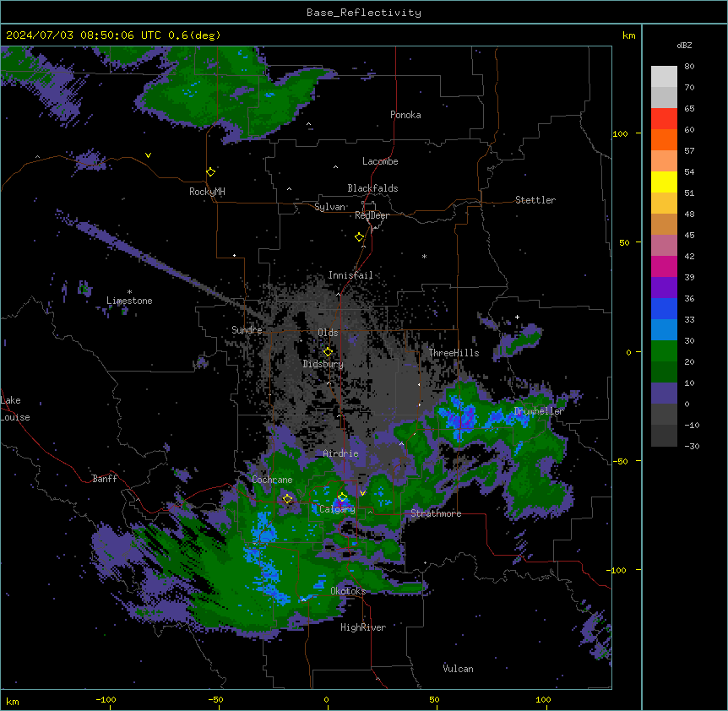Click the Blackfalds label
Screen dimensions: 728x711
(x=372, y=188)
